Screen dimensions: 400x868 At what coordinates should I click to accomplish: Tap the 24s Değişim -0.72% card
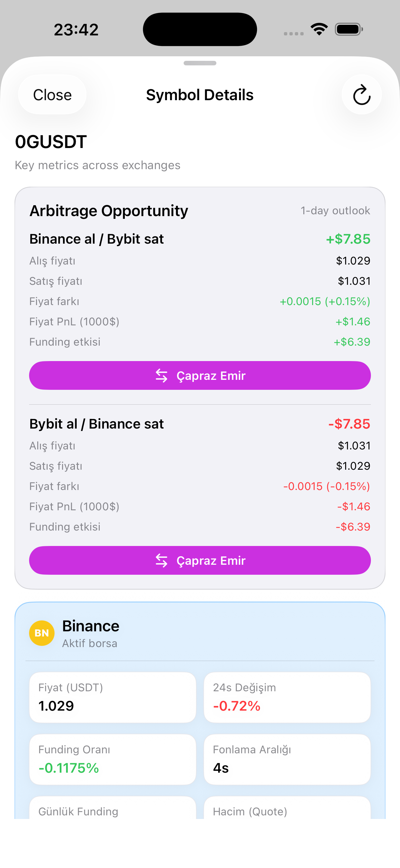pyautogui.click(x=287, y=697)
